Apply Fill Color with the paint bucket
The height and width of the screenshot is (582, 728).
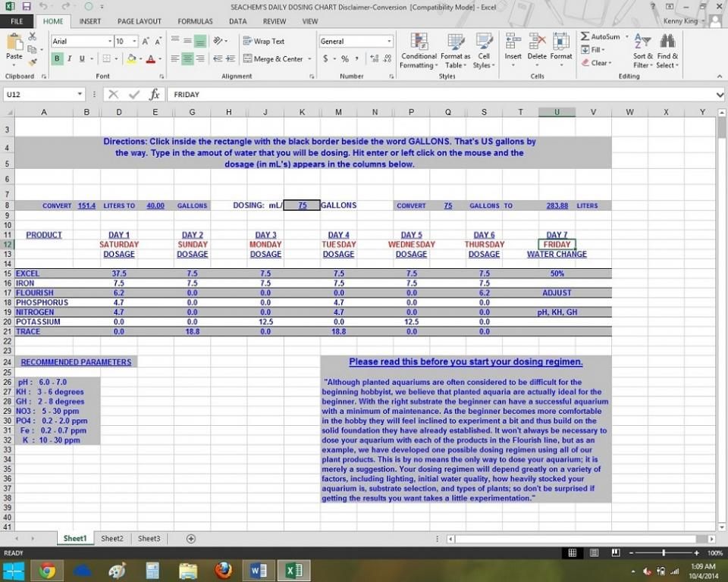131,59
